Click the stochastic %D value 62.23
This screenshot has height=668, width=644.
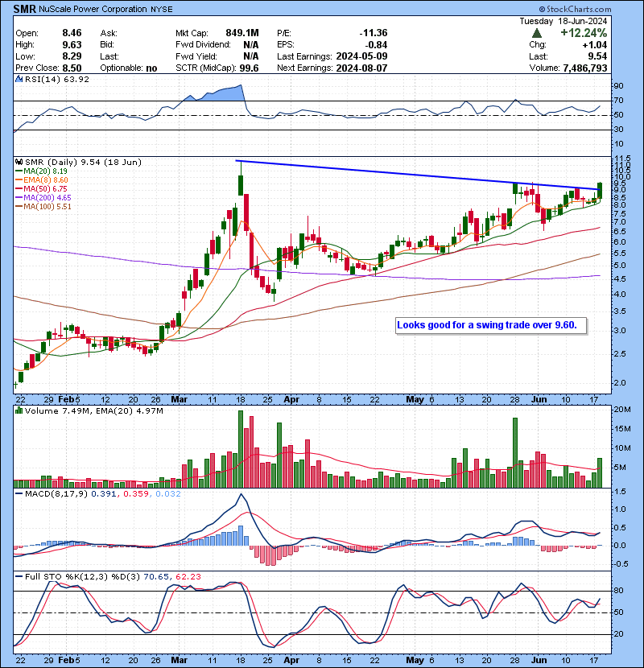188,577
